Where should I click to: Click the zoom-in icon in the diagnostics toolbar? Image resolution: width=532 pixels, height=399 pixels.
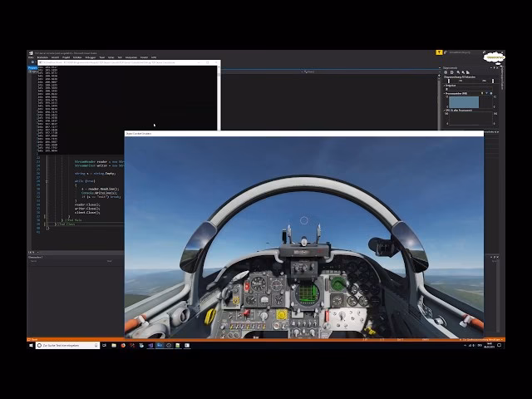(x=458, y=72)
